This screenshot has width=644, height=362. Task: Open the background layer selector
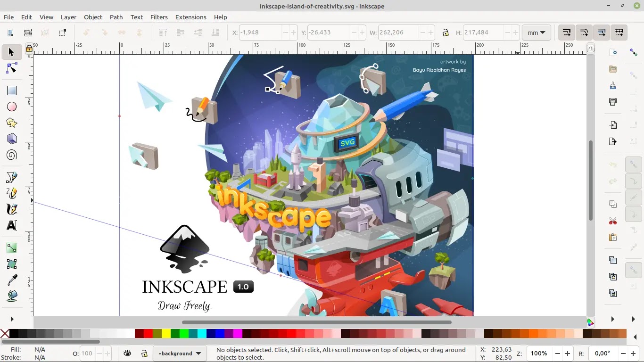click(179, 353)
